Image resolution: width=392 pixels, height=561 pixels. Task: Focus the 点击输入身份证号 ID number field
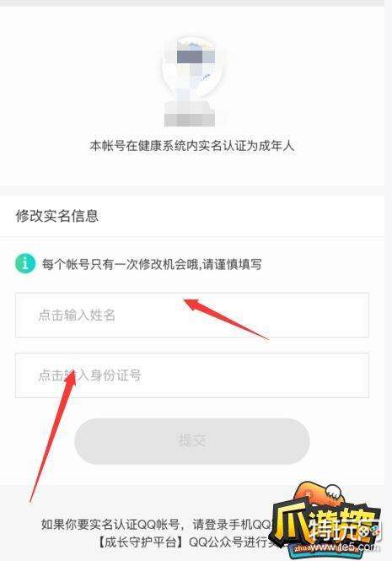[x=192, y=375]
